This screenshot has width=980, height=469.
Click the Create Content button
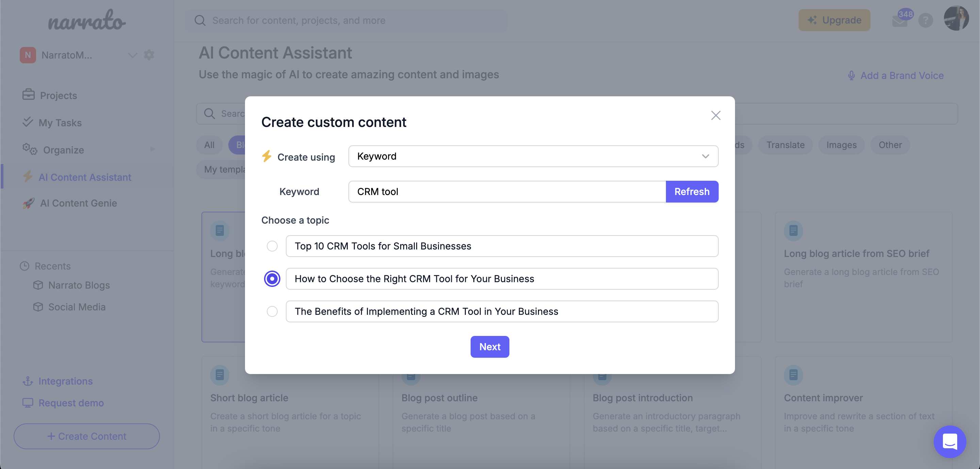coord(86,436)
